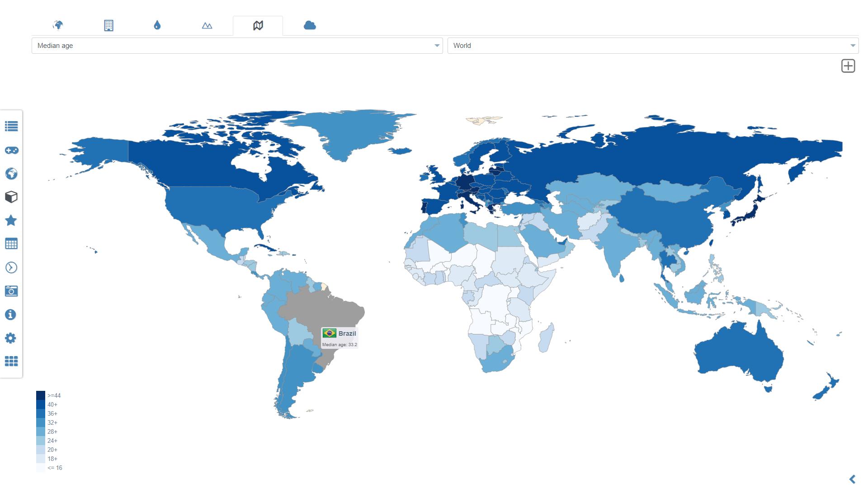The image size is (868, 488).
Task: Collapse panel with bottom-right chevron
Action: (853, 479)
